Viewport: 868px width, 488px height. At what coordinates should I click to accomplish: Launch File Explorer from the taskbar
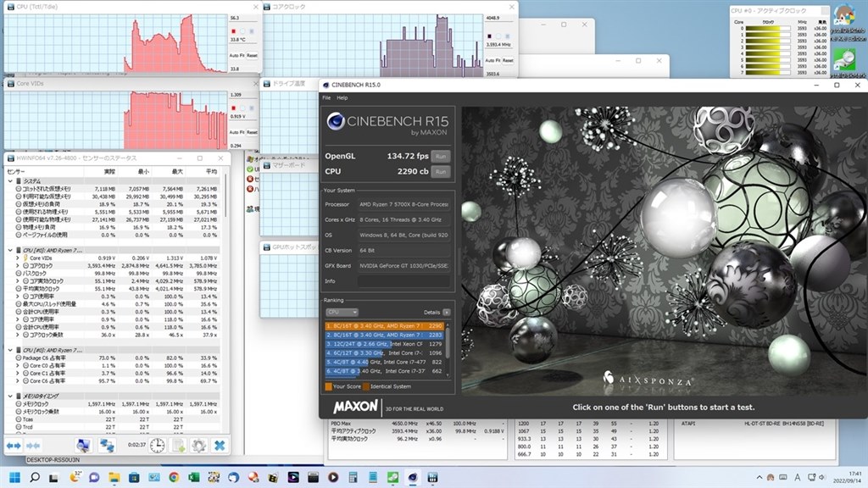pyautogui.click(x=114, y=477)
